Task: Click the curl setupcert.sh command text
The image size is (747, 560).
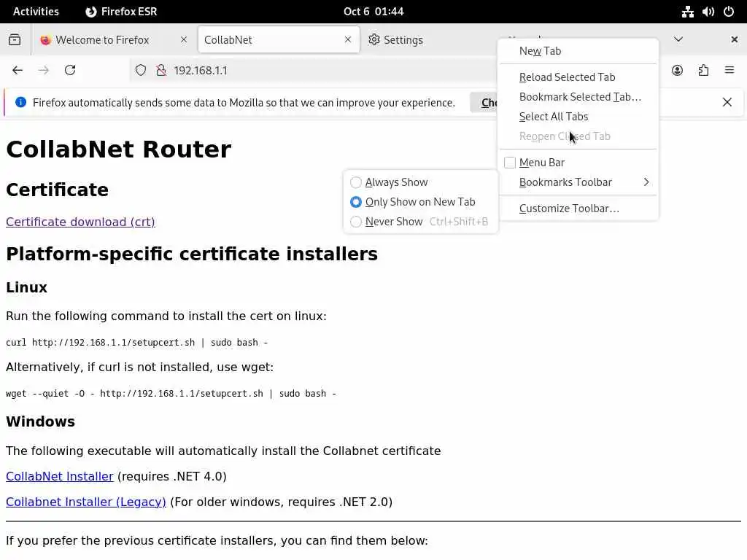Action: (136, 343)
